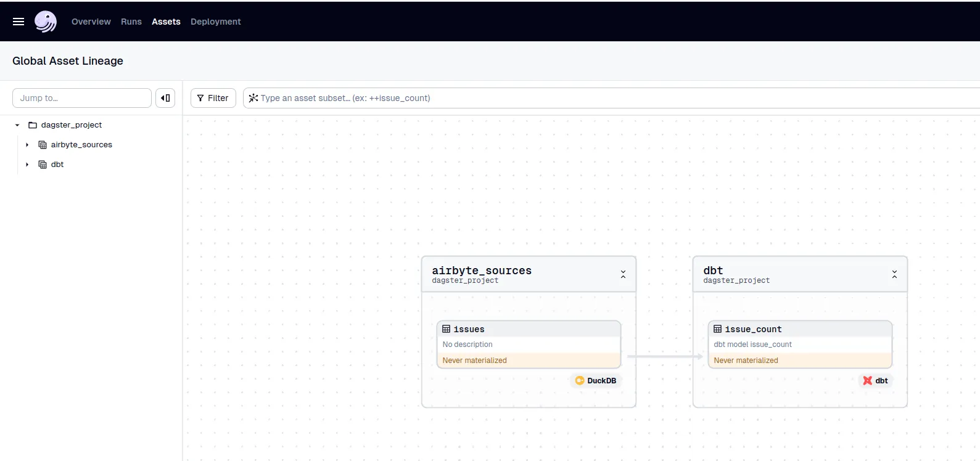980x461 pixels.
Task: Expand the dbt tree group arrow
Action: tap(27, 165)
